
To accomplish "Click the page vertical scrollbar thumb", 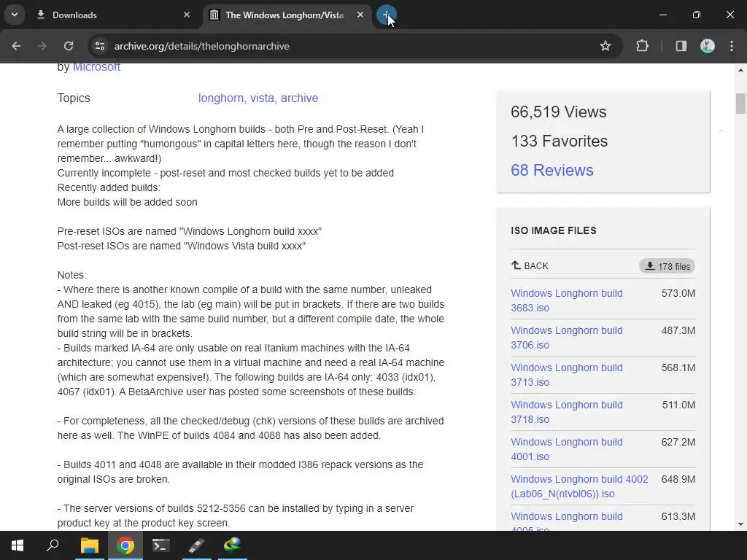I will pos(740,104).
